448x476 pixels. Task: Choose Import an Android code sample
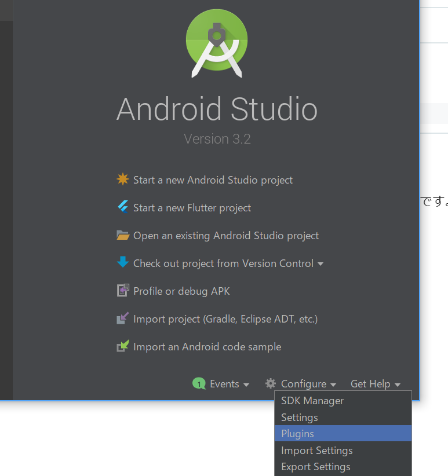[x=207, y=347]
